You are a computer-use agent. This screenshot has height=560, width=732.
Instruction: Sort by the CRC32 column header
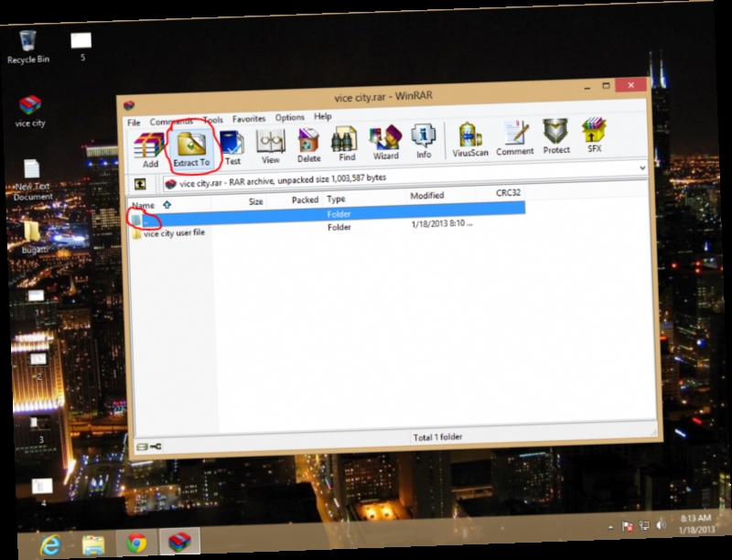tap(501, 193)
